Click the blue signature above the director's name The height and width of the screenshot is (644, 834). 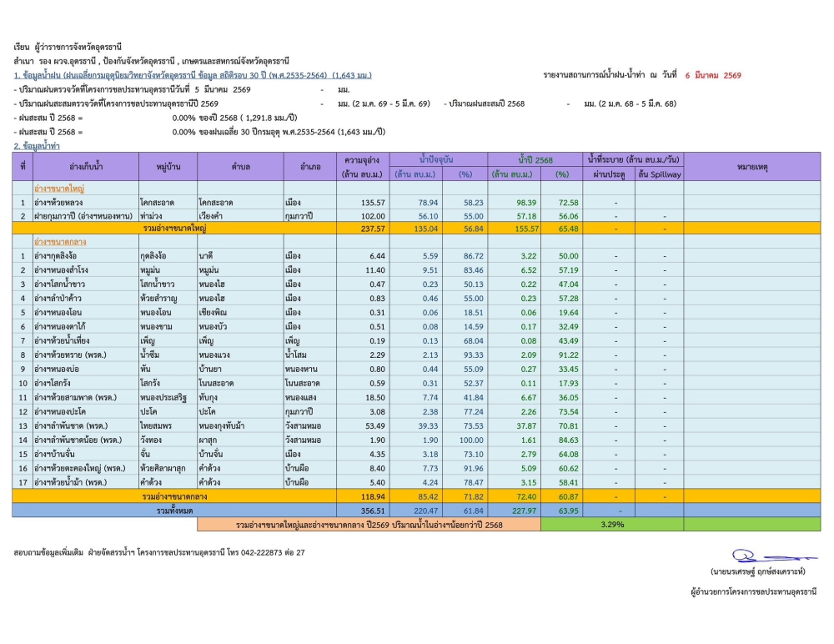pyautogui.click(x=765, y=556)
